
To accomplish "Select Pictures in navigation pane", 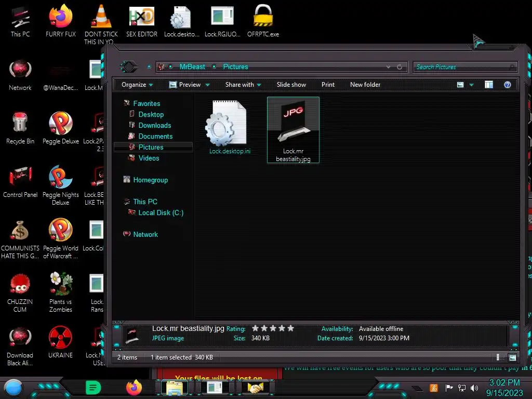I will 151,147.
